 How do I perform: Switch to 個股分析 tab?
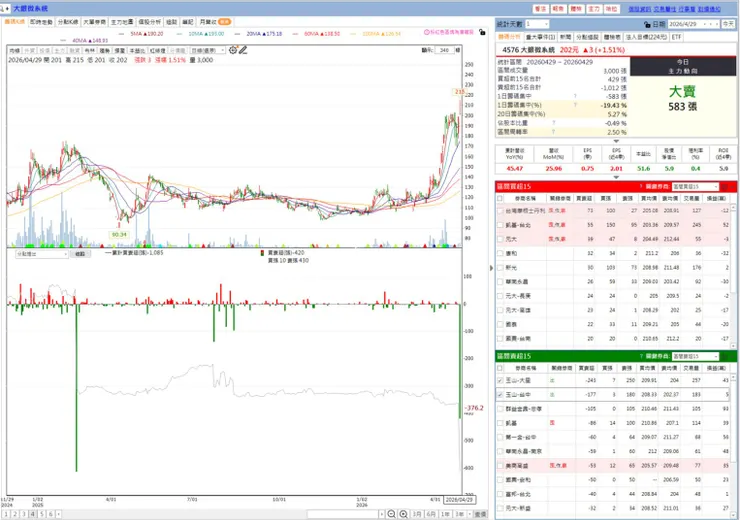149,22
